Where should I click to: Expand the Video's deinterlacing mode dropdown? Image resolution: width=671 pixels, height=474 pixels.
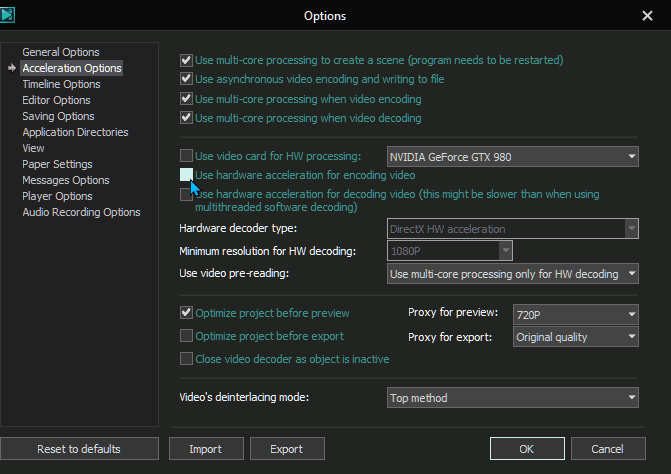click(x=513, y=398)
